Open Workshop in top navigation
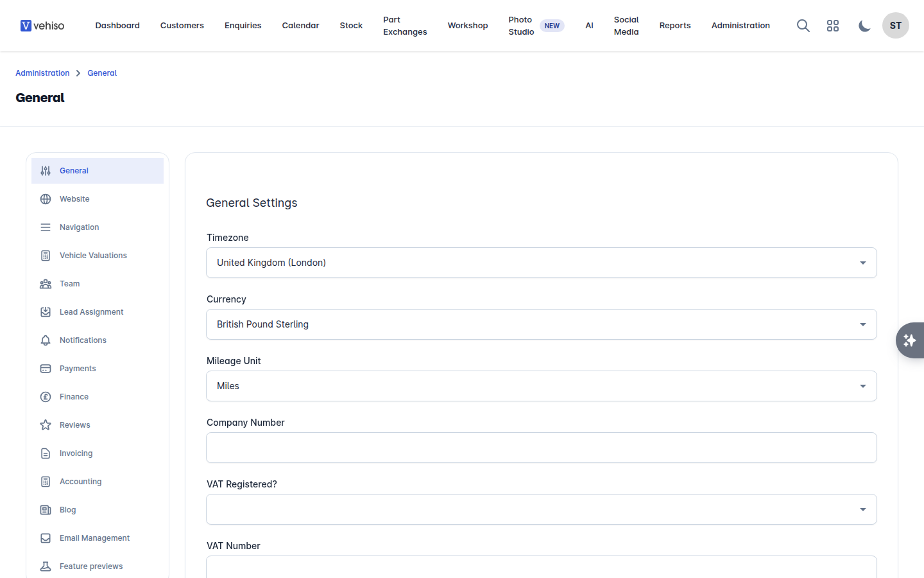924x578 pixels. click(x=468, y=26)
